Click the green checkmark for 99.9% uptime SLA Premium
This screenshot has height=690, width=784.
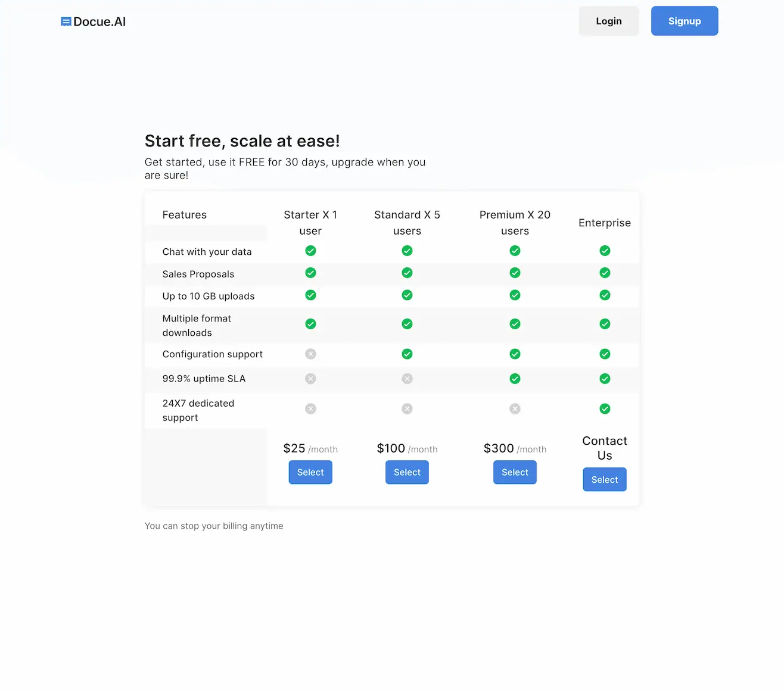[x=515, y=378]
